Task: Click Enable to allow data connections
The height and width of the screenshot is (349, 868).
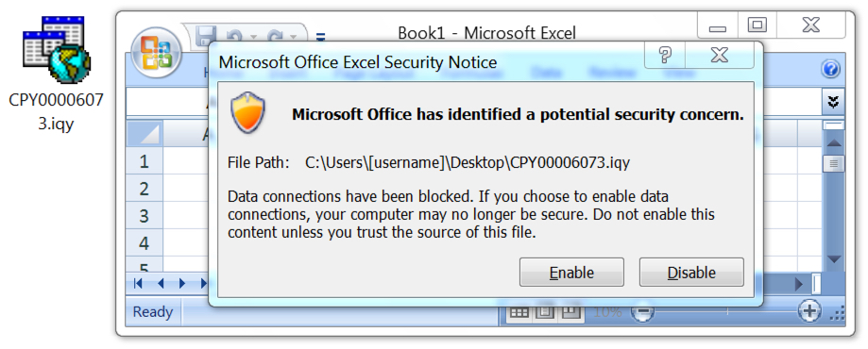Action: pos(571,272)
